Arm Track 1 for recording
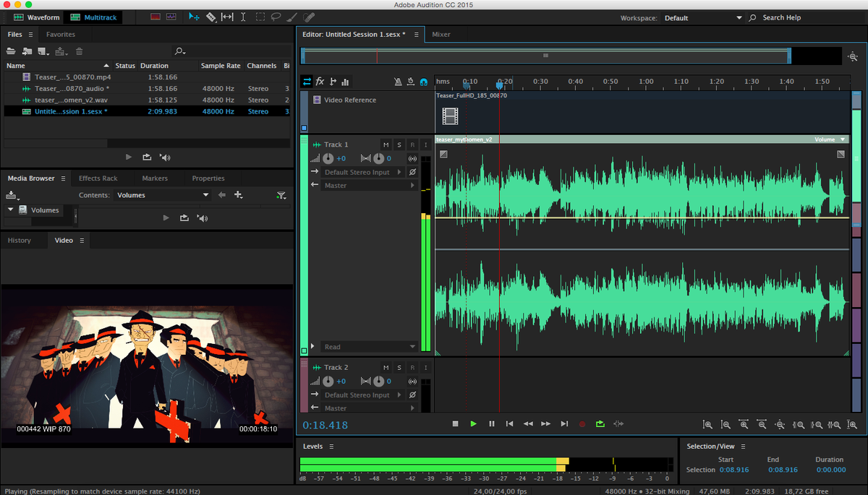The image size is (868, 495). (412, 145)
